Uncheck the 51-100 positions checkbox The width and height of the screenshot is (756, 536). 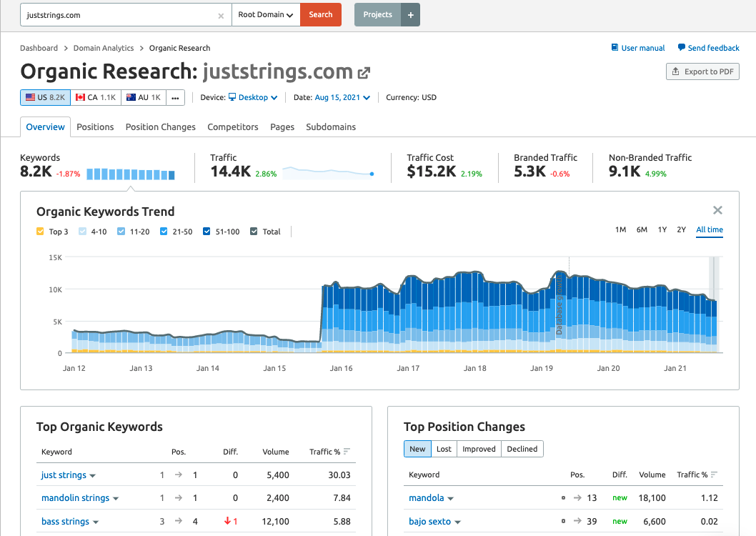point(207,232)
